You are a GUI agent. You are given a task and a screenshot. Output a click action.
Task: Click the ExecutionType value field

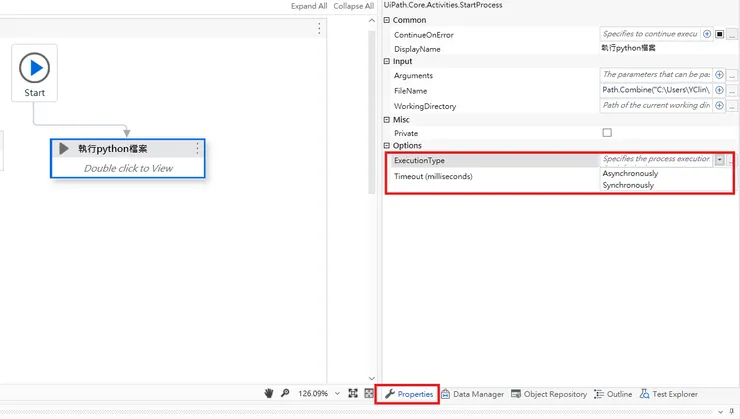coord(656,159)
